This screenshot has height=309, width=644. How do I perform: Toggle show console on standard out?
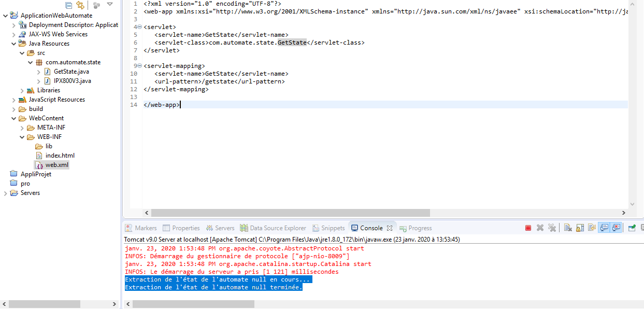(x=604, y=228)
